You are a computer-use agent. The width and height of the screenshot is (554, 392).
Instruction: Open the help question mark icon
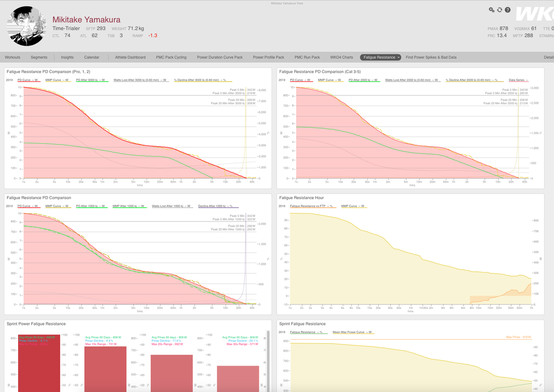pos(508,10)
